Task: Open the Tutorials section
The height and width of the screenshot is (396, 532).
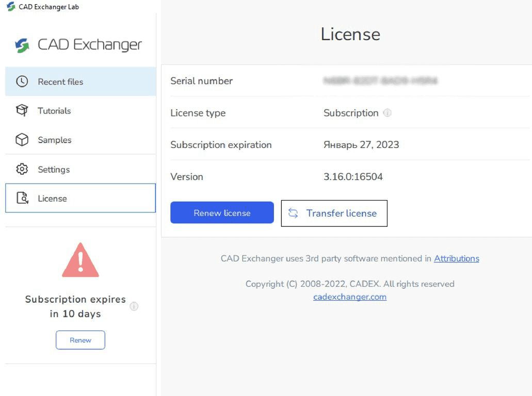Action: point(80,111)
